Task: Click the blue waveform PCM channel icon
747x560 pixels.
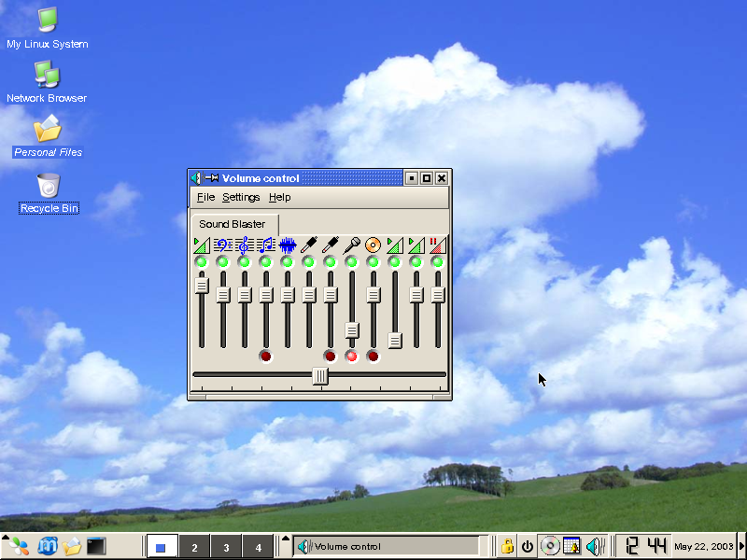Action: coord(288,245)
